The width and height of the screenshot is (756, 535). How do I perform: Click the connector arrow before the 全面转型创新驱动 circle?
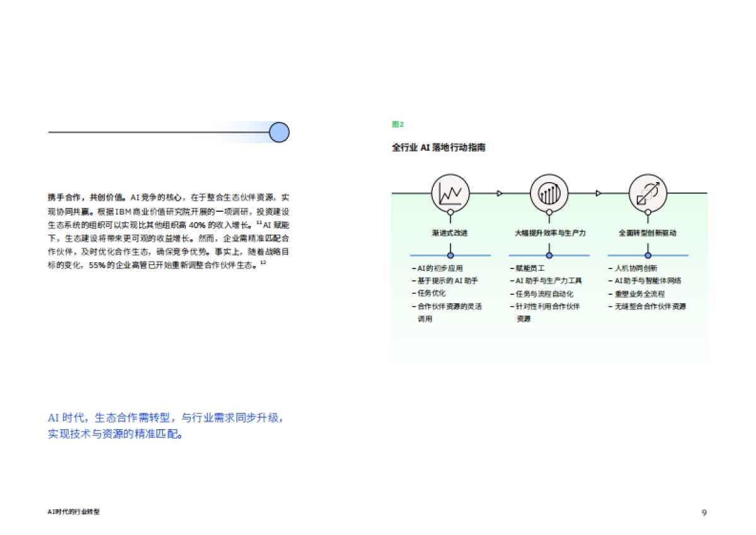(598, 193)
